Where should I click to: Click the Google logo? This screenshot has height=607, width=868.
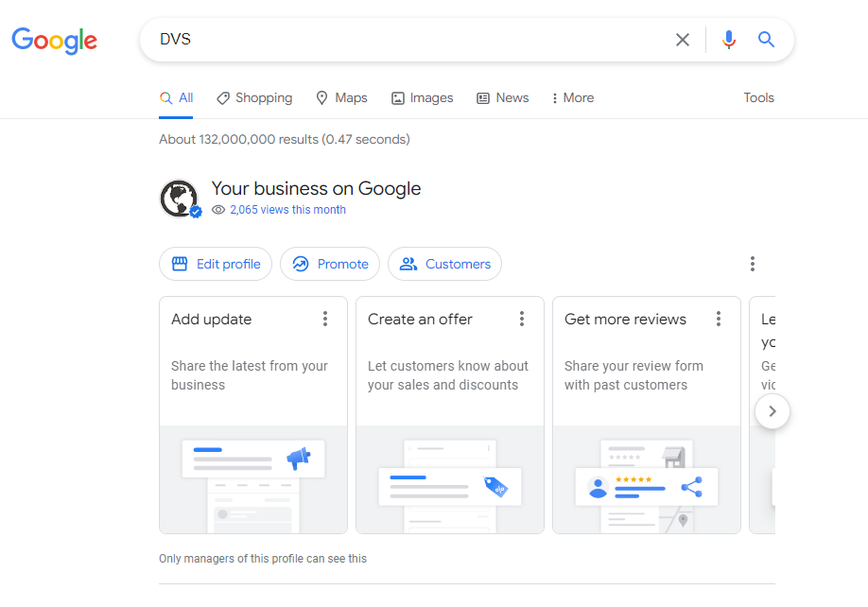coord(54,41)
